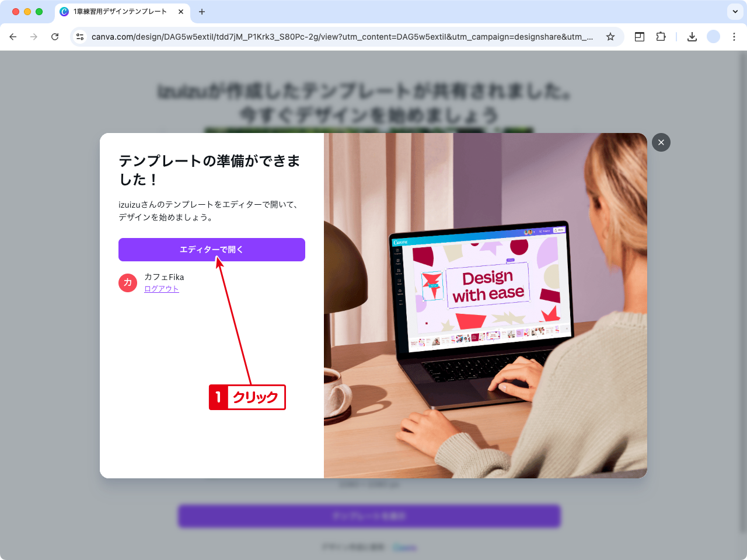
Task: Bookmark this page with the star icon
Action: point(610,37)
